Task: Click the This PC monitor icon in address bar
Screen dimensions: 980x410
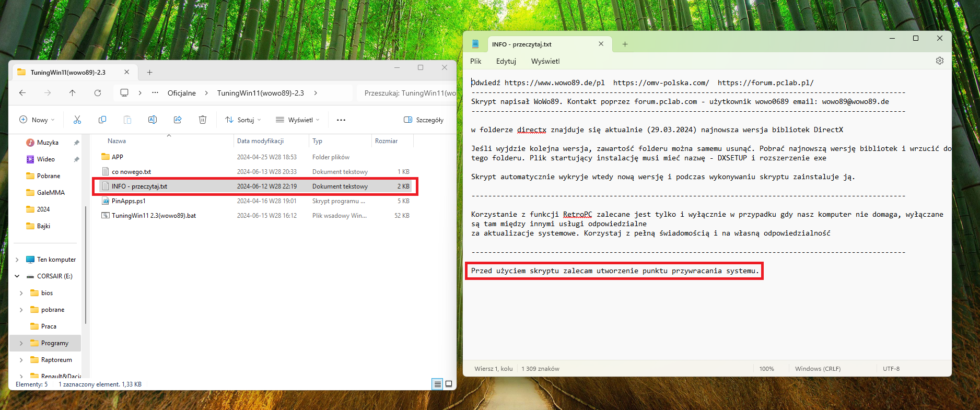Action: [124, 92]
